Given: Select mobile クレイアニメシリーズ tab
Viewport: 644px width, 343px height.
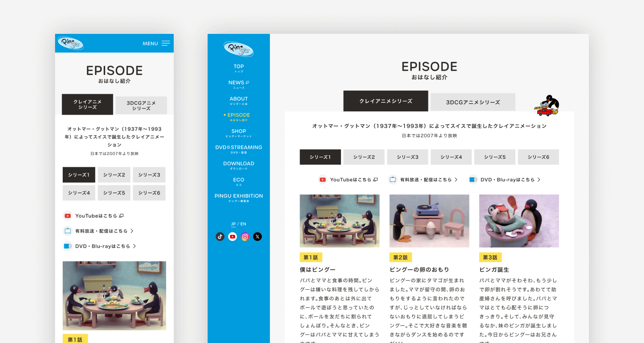Looking at the screenshot, I should pyautogui.click(x=87, y=104).
